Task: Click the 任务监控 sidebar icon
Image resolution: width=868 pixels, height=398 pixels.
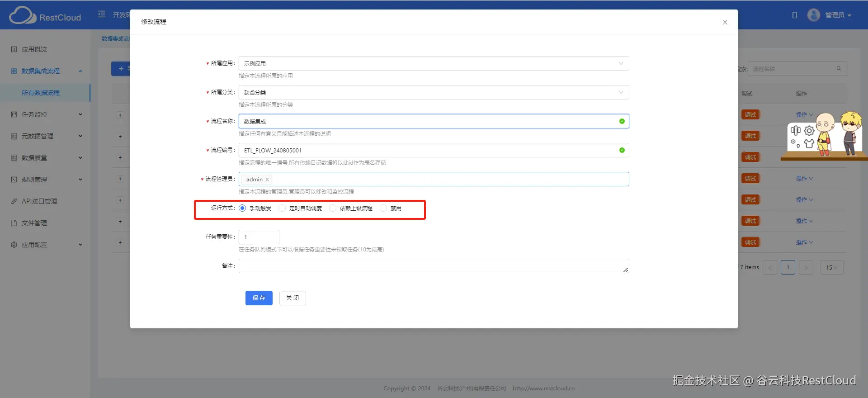Action: coord(14,114)
